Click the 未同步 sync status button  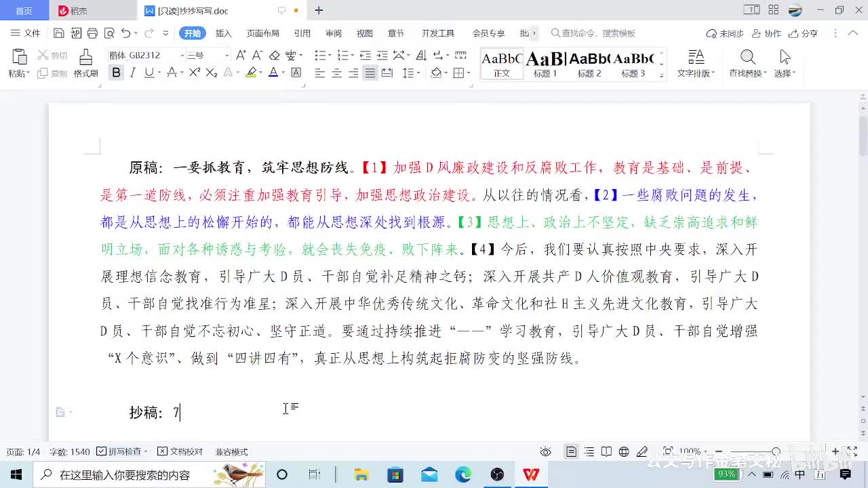coord(725,33)
